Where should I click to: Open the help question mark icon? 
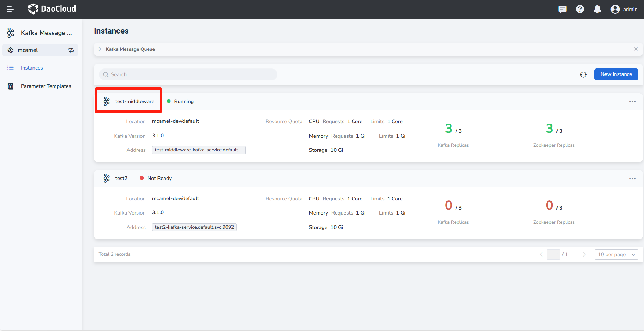click(580, 9)
